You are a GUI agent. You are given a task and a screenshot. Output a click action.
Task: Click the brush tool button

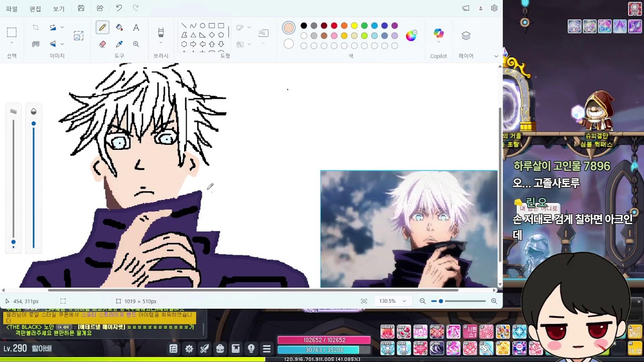click(161, 32)
